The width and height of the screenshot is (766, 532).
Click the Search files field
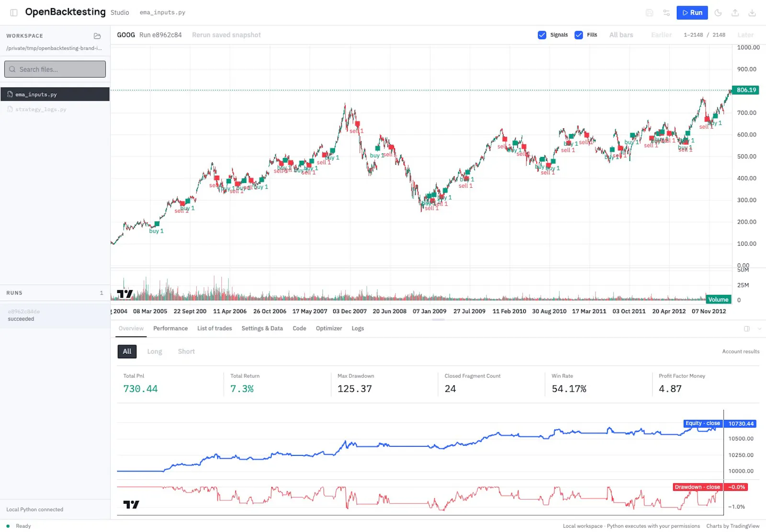(55, 69)
